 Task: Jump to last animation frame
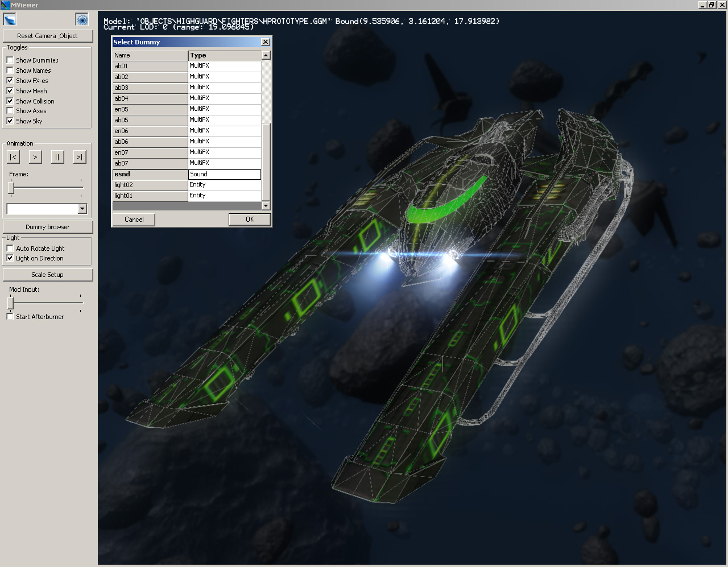click(79, 157)
